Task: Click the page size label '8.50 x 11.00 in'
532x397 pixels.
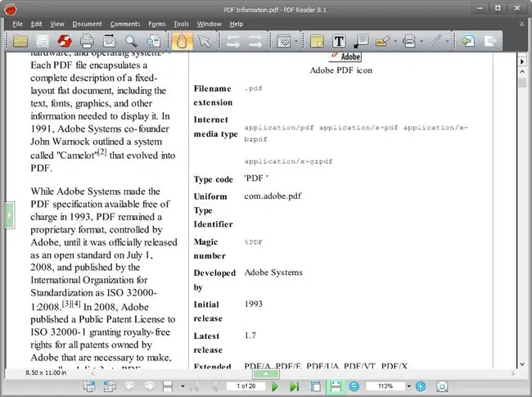Action: click(46, 372)
